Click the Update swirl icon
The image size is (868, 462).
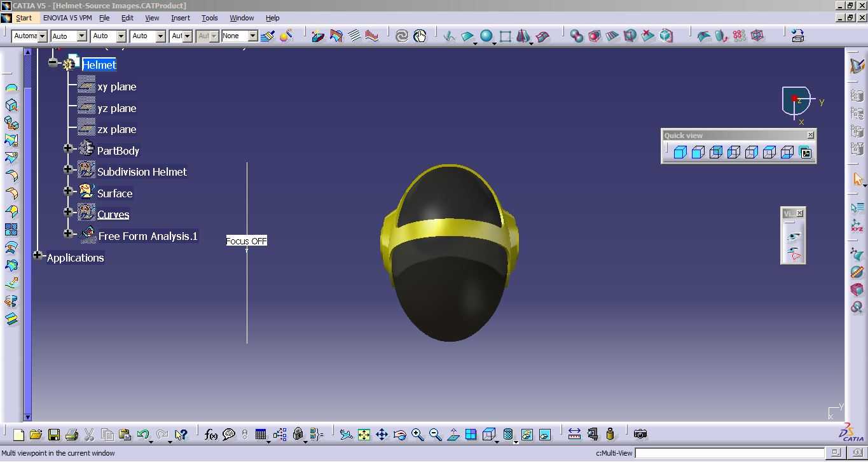402,36
